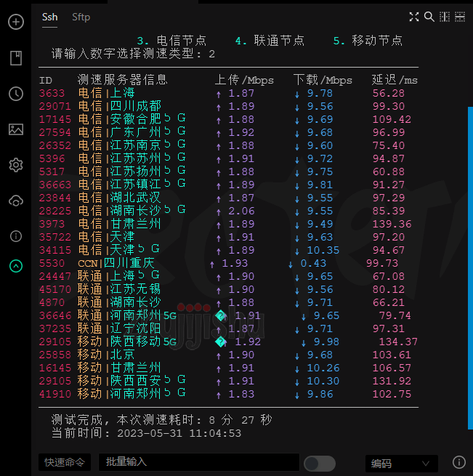Screen dimensions: 473x476
Task: Click the 移动|河南郑州 5G row text
Action: pyautogui.click(x=132, y=394)
